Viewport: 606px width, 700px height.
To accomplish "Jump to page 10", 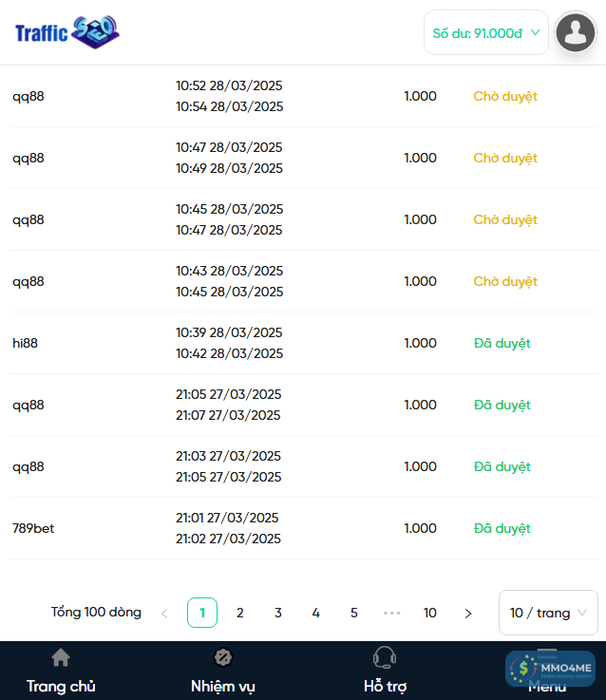I will point(430,614).
